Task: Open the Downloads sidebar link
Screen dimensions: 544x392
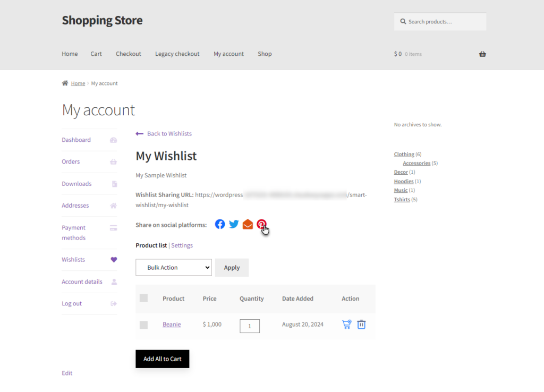Action: 76,184
